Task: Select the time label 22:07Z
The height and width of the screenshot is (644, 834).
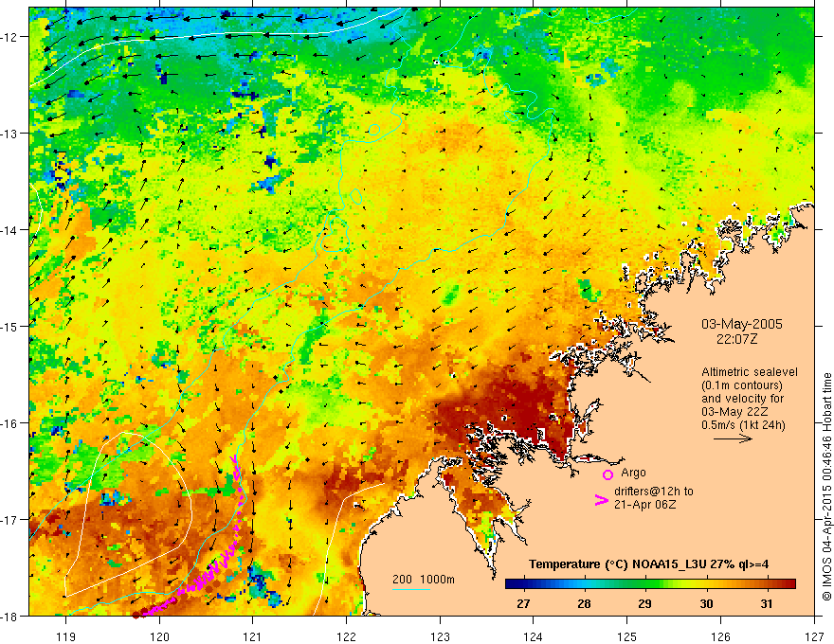Action: click(x=736, y=338)
